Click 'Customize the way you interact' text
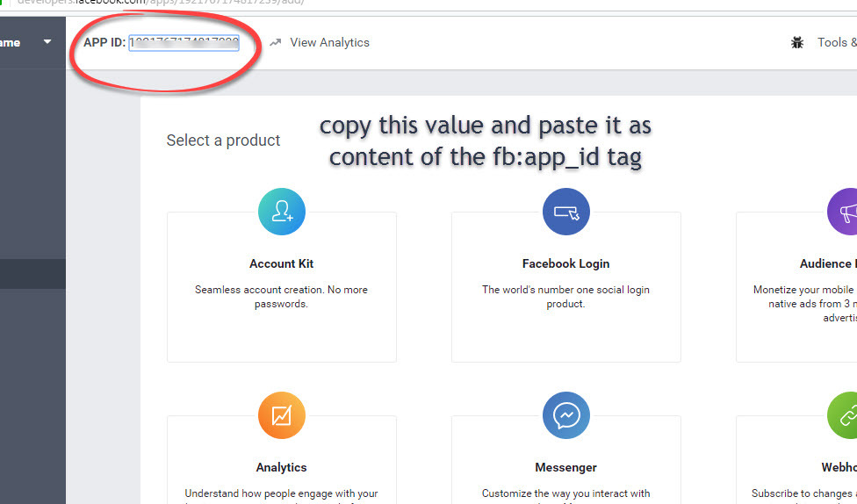The width and height of the screenshot is (857, 504). point(565,493)
